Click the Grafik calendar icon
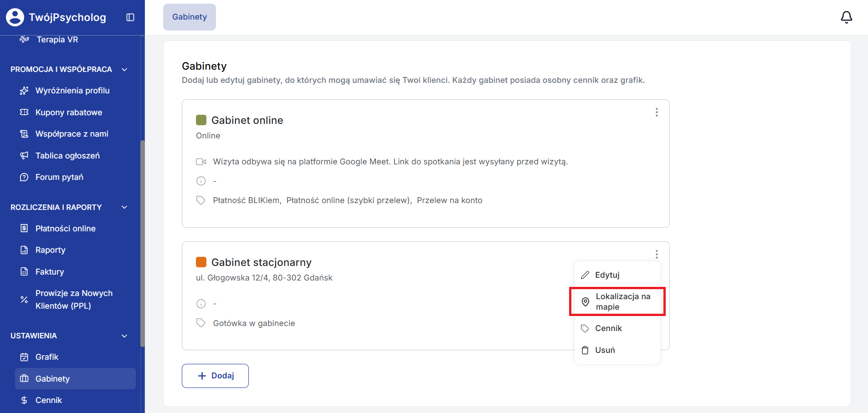This screenshot has width=868, height=413. [24, 357]
